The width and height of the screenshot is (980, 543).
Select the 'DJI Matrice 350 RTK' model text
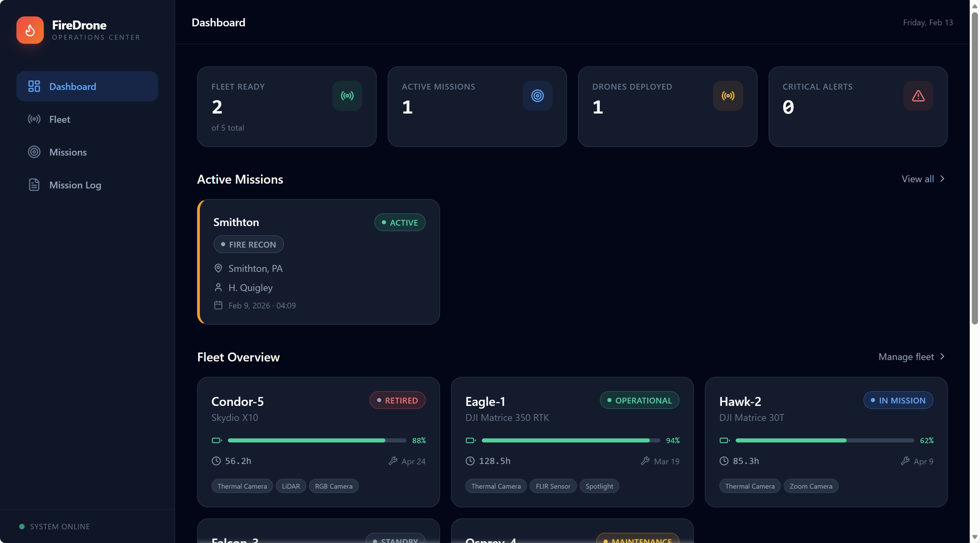pos(507,418)
